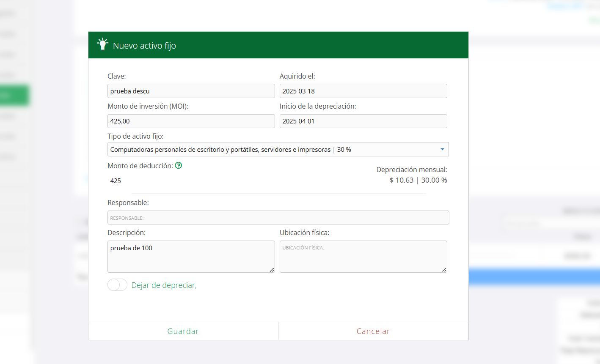The height and width of the screenshot is (364, 600).
Task: Click the resize handle of Descripción box
Action: tap(272, 270)
